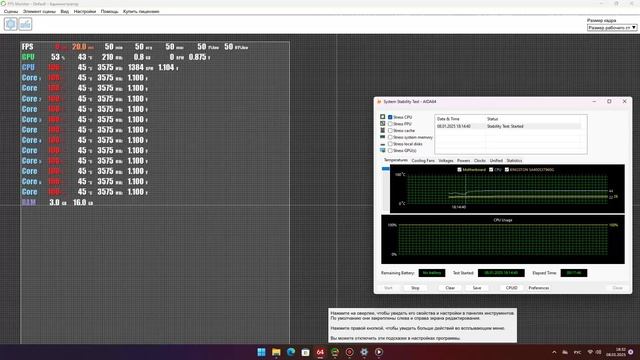Click the Remaining Battery No battery field

[432, 273]
